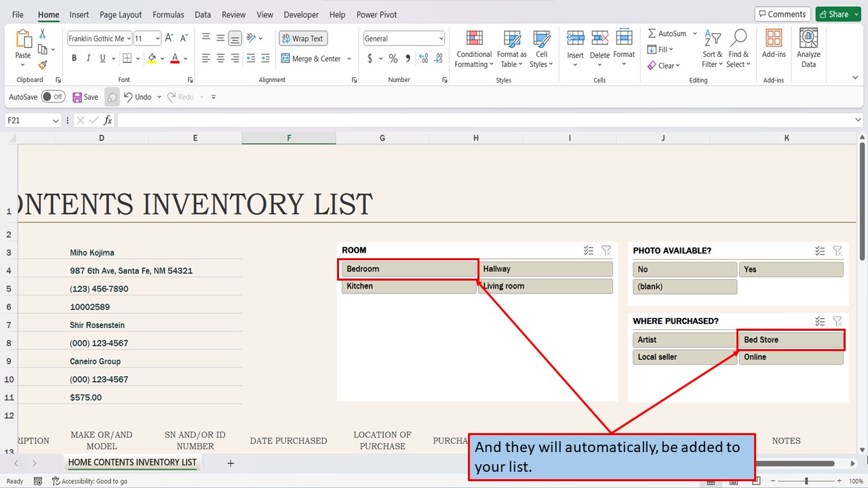Open the Merge & Center dropdown arrow
This screenshot has width=868, height=488.
349,59
